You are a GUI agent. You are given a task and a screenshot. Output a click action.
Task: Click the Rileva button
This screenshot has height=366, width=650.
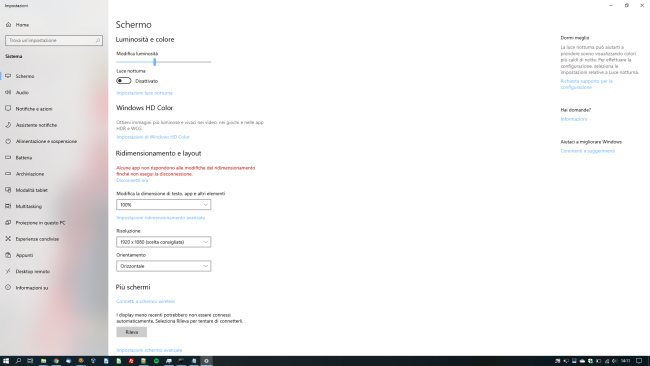pos(131,332)
